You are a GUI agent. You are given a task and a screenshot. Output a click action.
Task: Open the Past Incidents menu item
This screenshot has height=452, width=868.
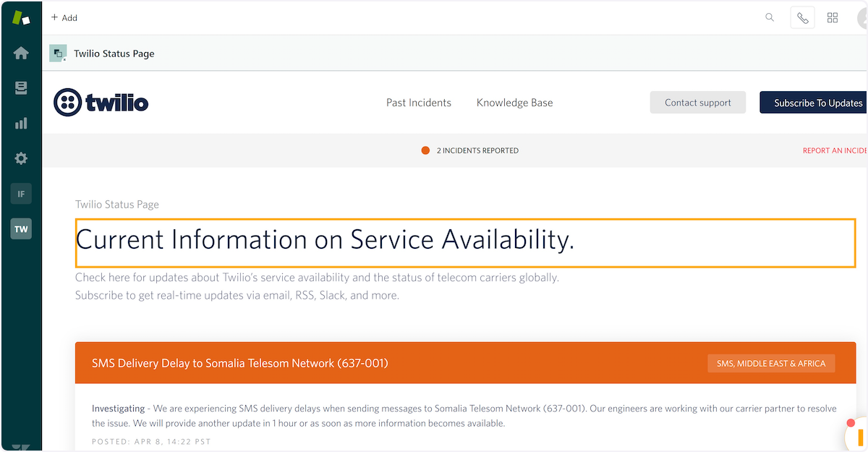[x=419, y=103]
